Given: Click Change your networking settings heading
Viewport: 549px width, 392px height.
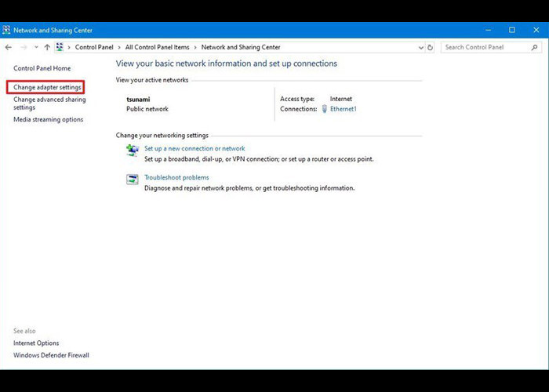Looking at the screenshot, I should click(162, 136).
